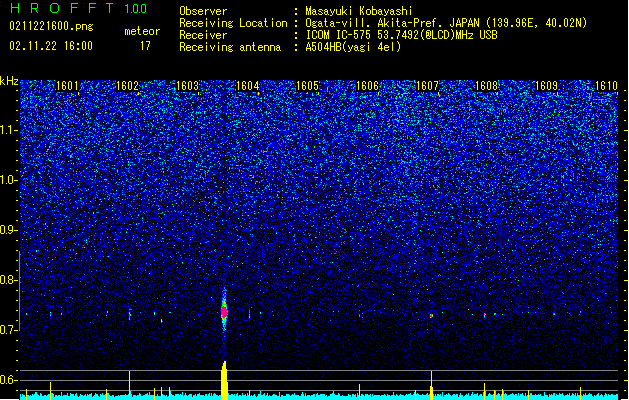Click the time axis label 1603

click(187, 85)
